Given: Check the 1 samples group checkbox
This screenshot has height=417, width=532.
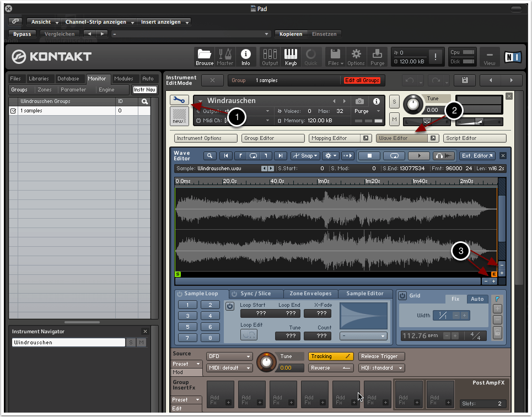Looking at the screenshot, I should [14, 111].
